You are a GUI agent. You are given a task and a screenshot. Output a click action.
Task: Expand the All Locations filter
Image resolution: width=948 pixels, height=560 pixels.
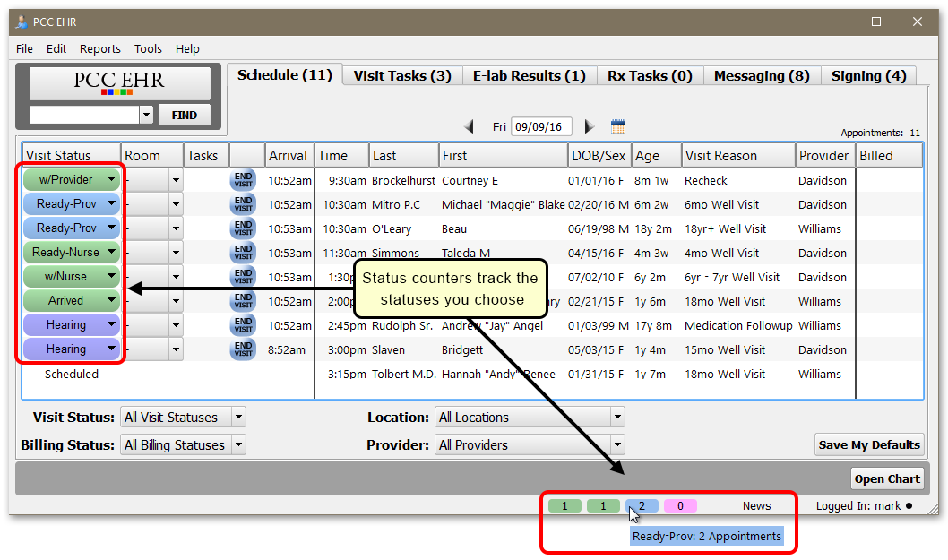point(617,417)
